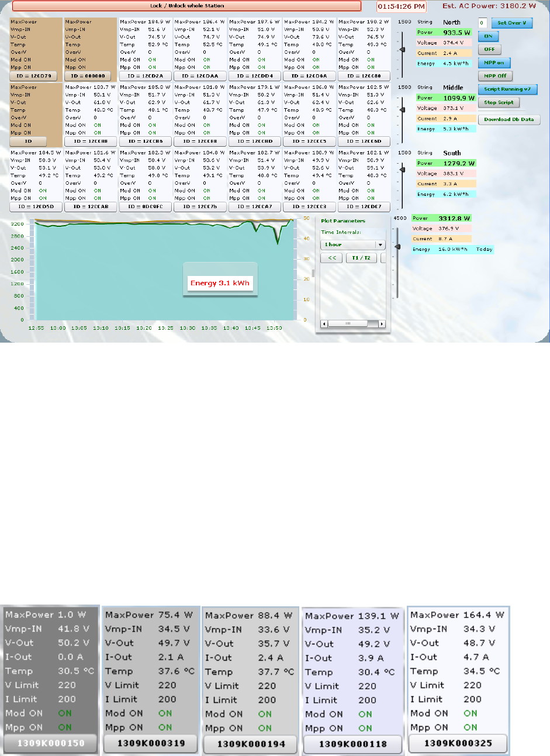Click the T1 / T2 button
The image size is (550, 756).
click(x=362, y=258)
